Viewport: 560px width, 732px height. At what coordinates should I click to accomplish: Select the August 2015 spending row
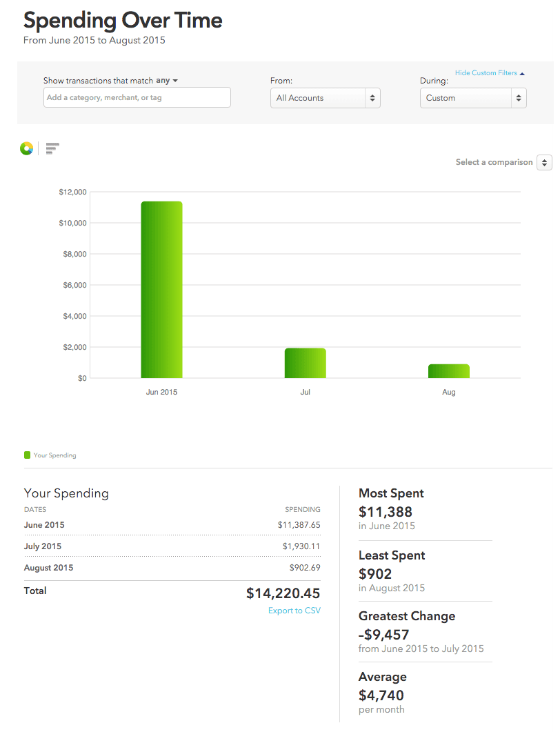[172, 568]
